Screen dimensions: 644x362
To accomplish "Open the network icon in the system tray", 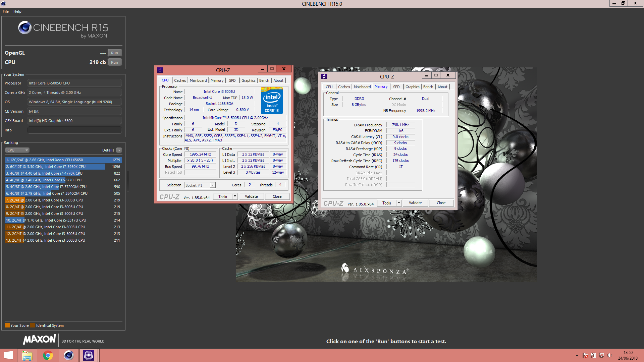I will tap(601, 355).
